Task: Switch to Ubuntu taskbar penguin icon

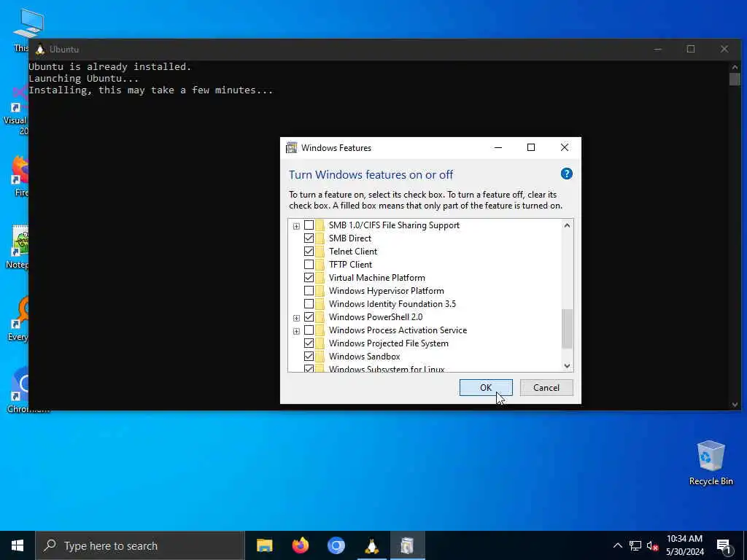Action: 371,545
